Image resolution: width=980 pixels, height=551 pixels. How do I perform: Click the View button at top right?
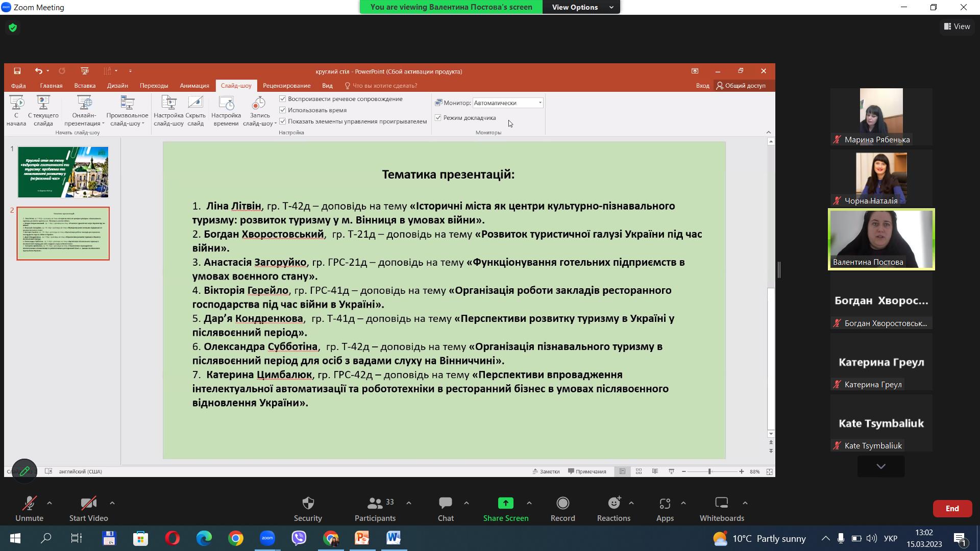pos(957,27)
